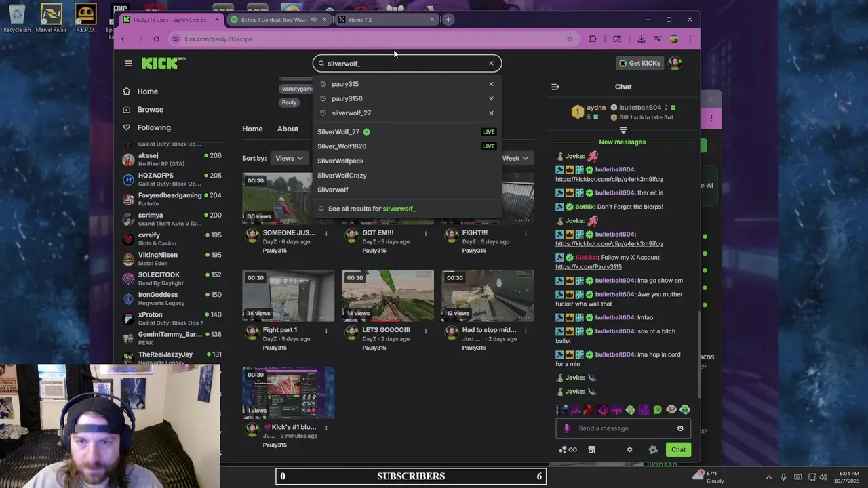The width and height of the screenshot is (868, 488).
Task: See all results for silverwolf_
Action: (407, 209)
